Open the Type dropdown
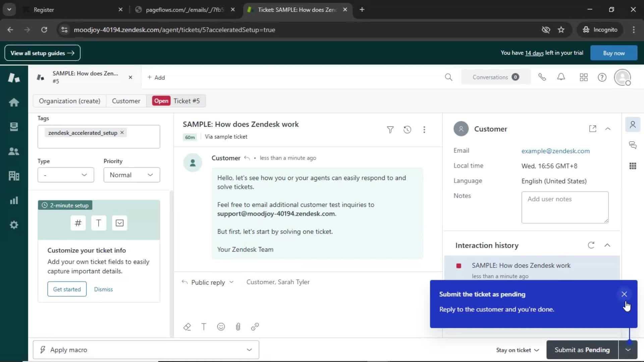 tap(66, 175)
